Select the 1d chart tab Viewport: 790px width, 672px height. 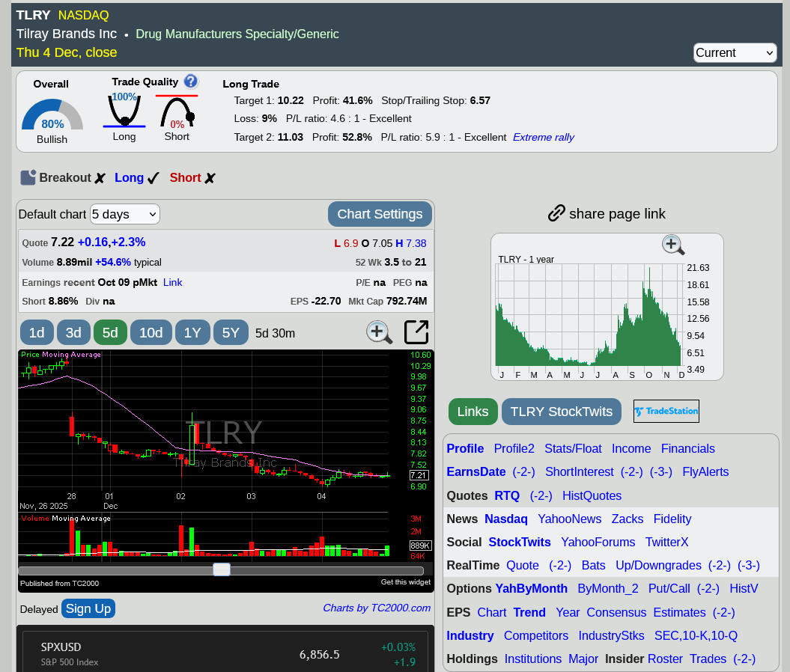tap(36, 333)
